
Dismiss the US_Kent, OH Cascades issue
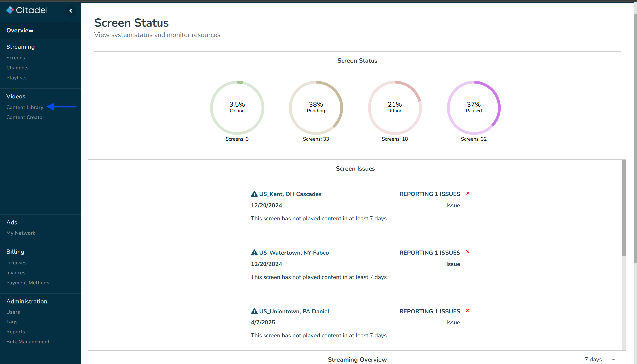[468, 193]
